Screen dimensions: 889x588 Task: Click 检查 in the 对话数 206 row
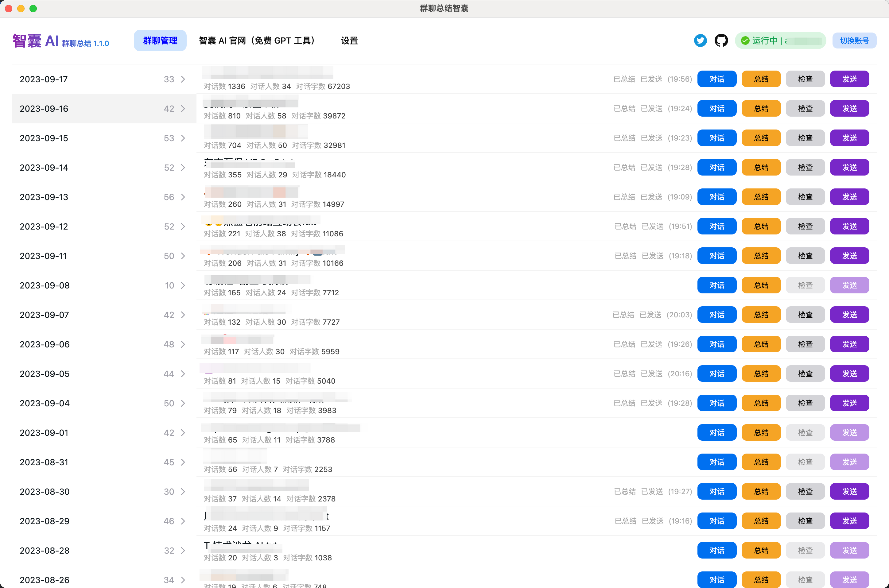(x=805, y=256)
